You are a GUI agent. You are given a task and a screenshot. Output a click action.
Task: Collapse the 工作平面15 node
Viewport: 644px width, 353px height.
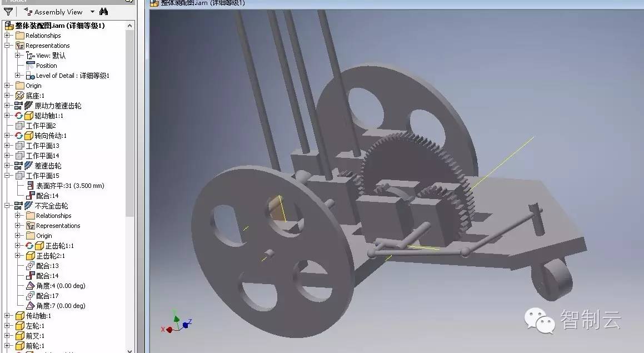[x=7, y=176]
